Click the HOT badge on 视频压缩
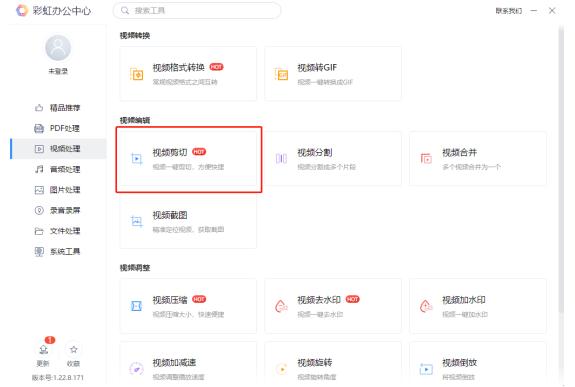Screen dimensions: 575x387 [199, 299]
